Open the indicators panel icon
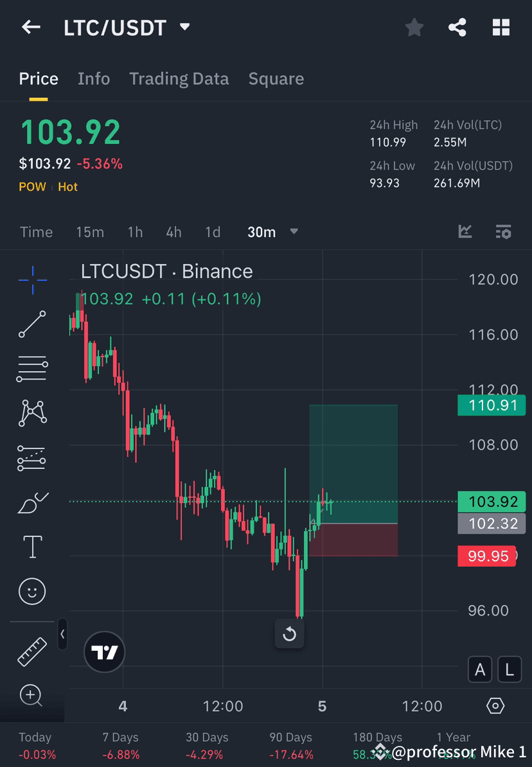The image size is (532, 767). (x=504, y=232)
